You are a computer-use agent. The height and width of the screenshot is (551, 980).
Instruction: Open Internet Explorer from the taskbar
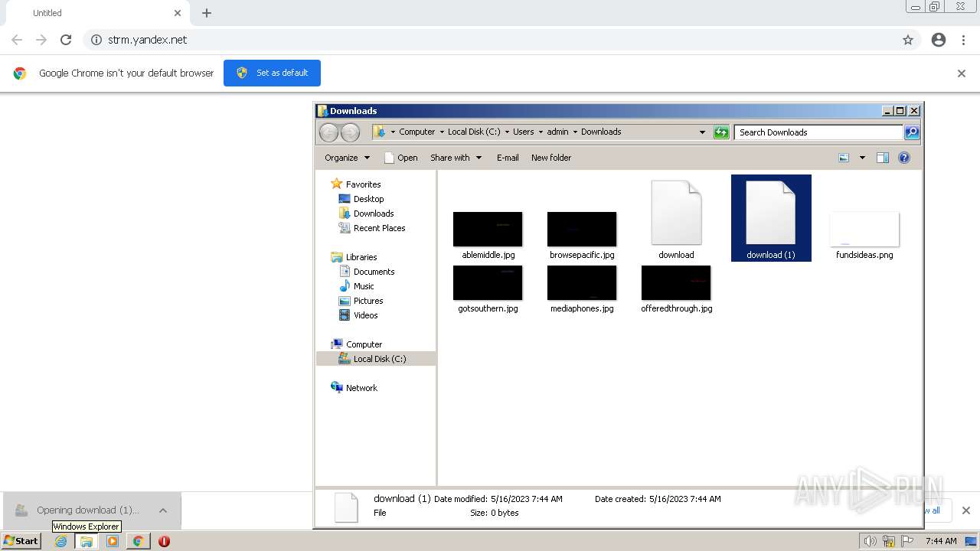[x=61, y=541]
